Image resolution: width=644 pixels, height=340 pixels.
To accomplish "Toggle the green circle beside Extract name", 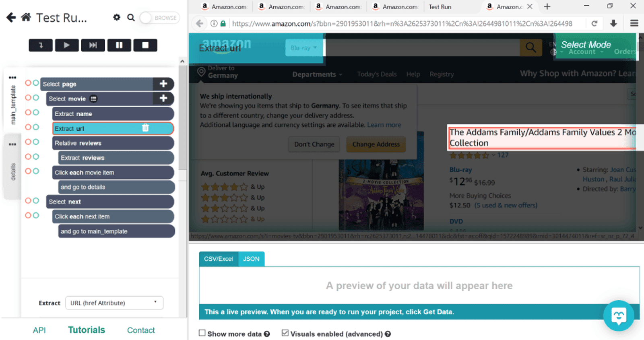I will (x=36, y=112).
